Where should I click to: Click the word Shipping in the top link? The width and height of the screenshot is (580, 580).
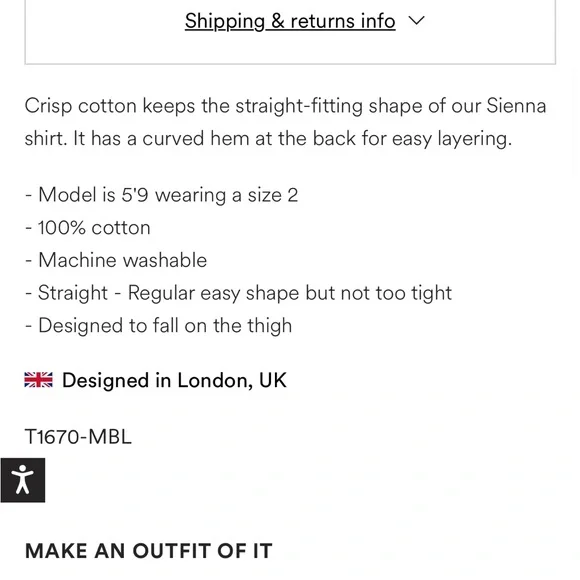225,21
